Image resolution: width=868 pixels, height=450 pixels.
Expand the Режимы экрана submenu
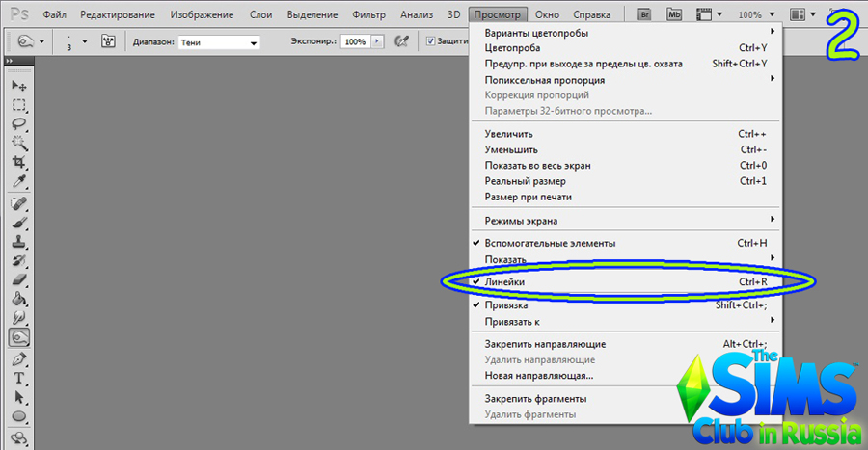coord(521,221)
